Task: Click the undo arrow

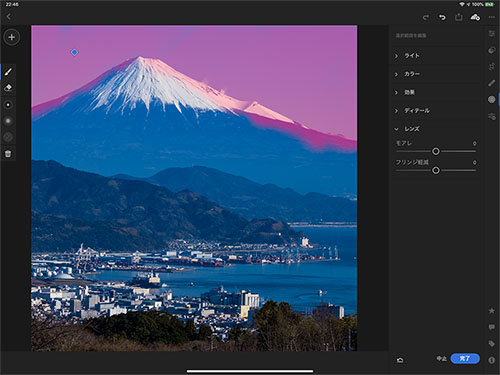Action: click(x=442, y=17)
